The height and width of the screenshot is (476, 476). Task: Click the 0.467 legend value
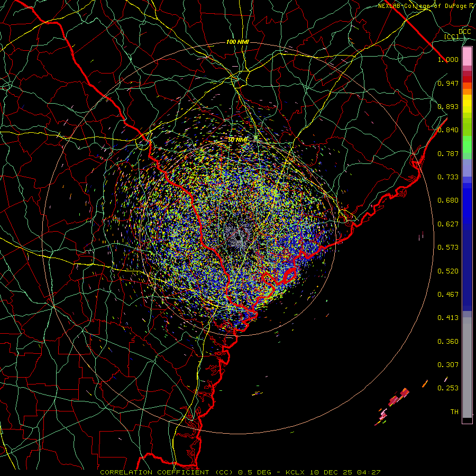coord(448,295)
